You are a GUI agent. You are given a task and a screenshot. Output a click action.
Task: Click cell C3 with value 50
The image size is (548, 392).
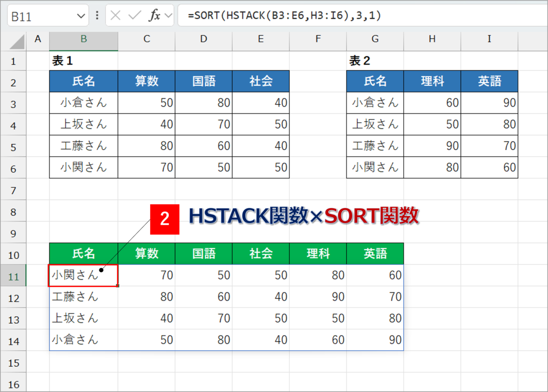coord(146,103)
